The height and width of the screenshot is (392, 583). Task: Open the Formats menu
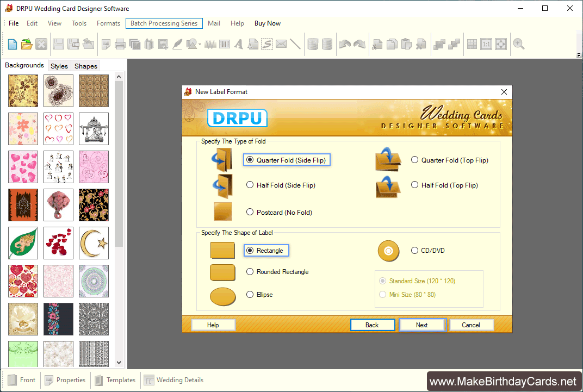click(109, 23)
